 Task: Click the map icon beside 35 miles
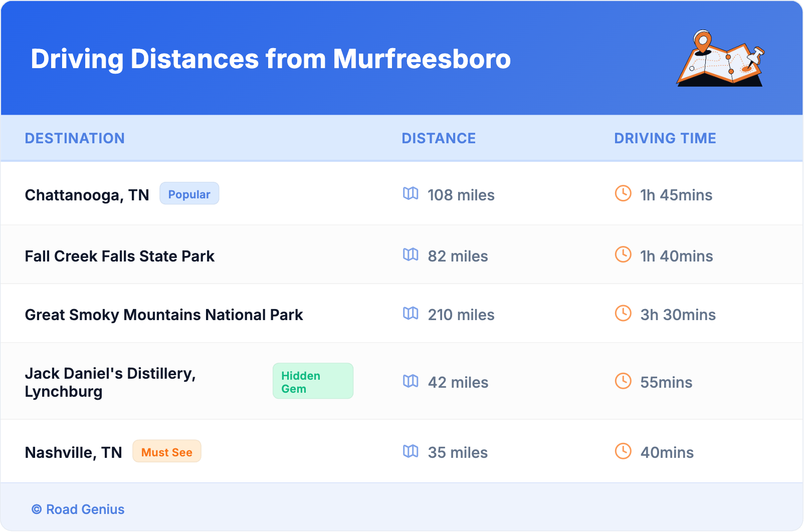[x=411, y=451]
